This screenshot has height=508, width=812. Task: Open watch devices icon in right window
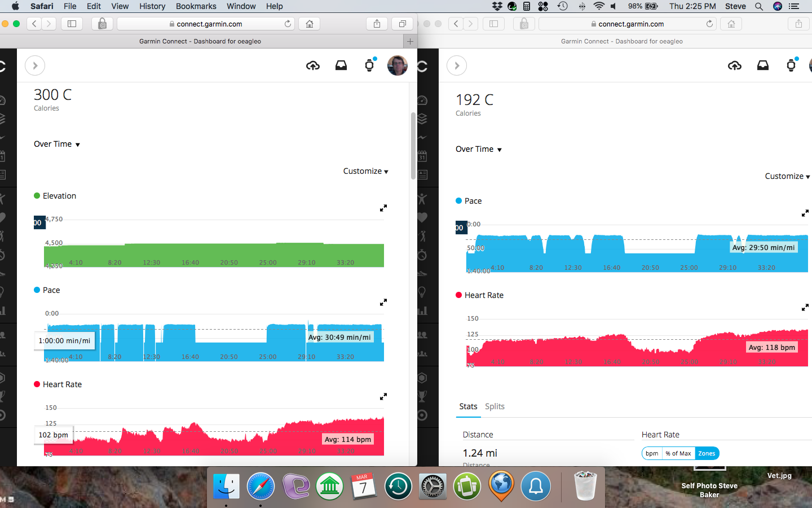[x=791, y=65]
